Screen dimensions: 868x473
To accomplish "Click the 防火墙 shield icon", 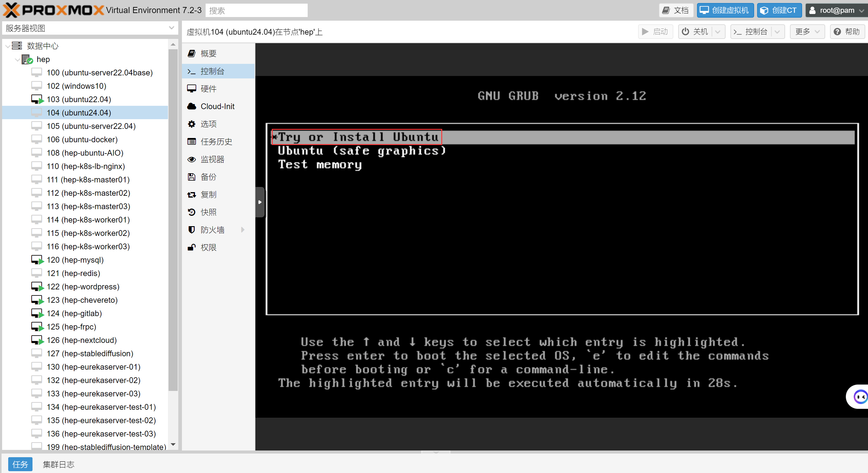I will pyautogui.click(x=191, y=230).
